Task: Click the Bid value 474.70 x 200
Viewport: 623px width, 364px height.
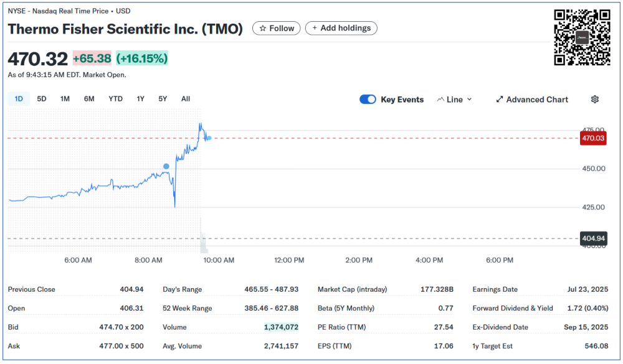Action: (121, 327)
